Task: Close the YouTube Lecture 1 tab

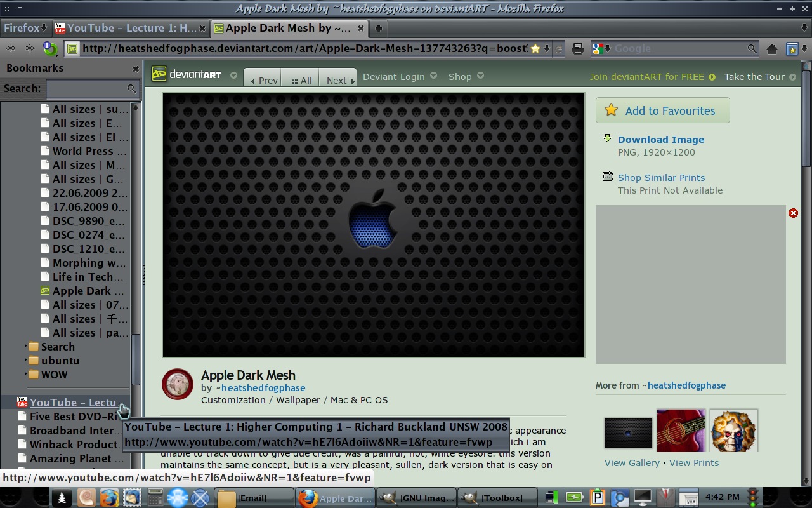Action: click(x=202, y=28)
